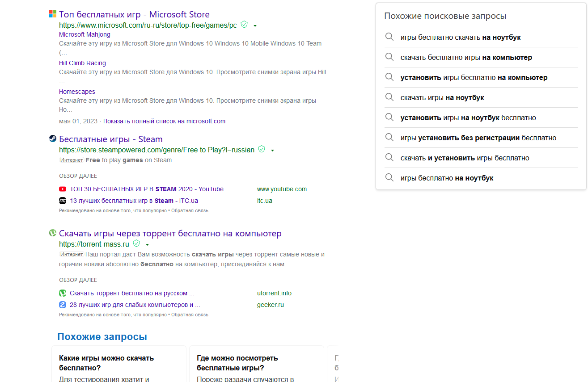This screenshot has width=588, height=382.
Task: Click search icon for 'скачать бесплатно игры на компьютер'
Action: 389,57
